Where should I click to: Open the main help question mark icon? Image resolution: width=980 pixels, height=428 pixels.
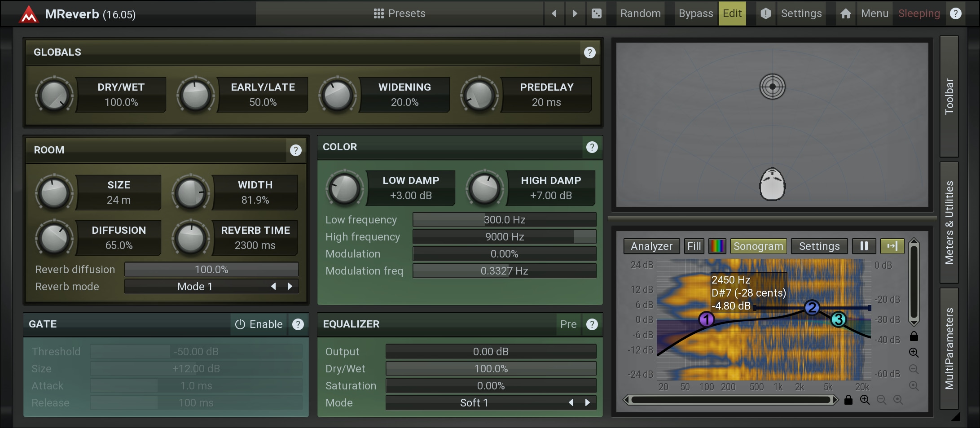pyautogui.click(x=956, y=13)
